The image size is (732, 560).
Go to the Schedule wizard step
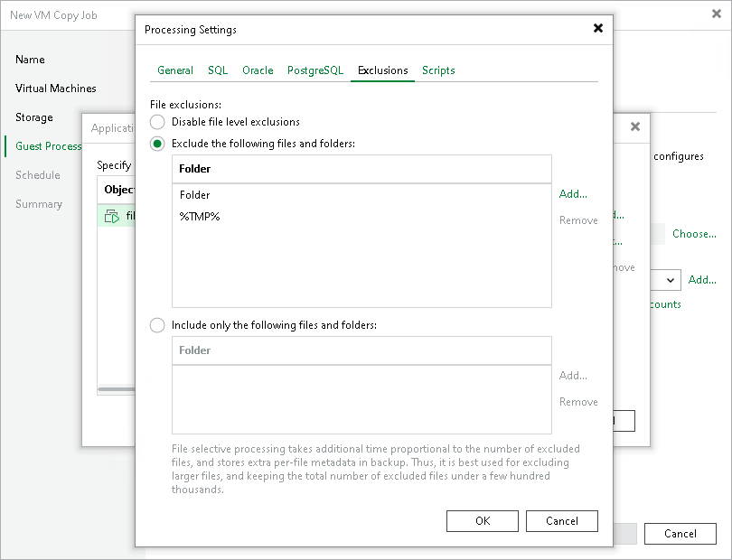click(38, 174)
